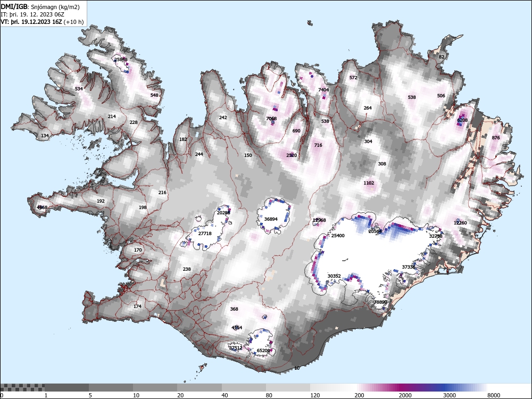The height and width of the screenshot is (399, 532).
Task: Click the initial time line 'IT: þri. 19. 12. 2023 06Z'
Action: point(32,14)
